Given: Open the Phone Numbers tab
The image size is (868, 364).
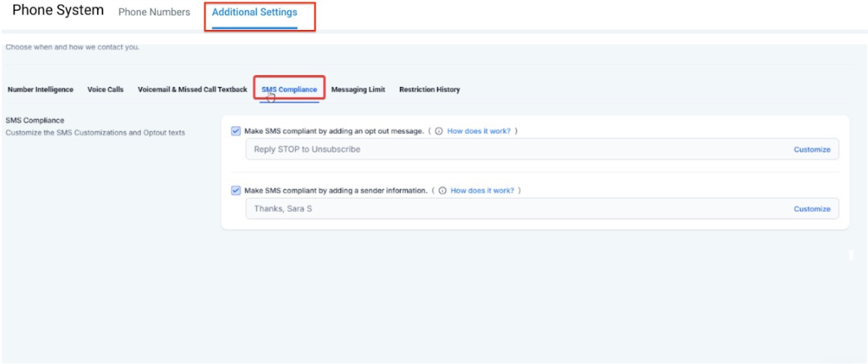Looking at the screenshot, I should point(154,12).
